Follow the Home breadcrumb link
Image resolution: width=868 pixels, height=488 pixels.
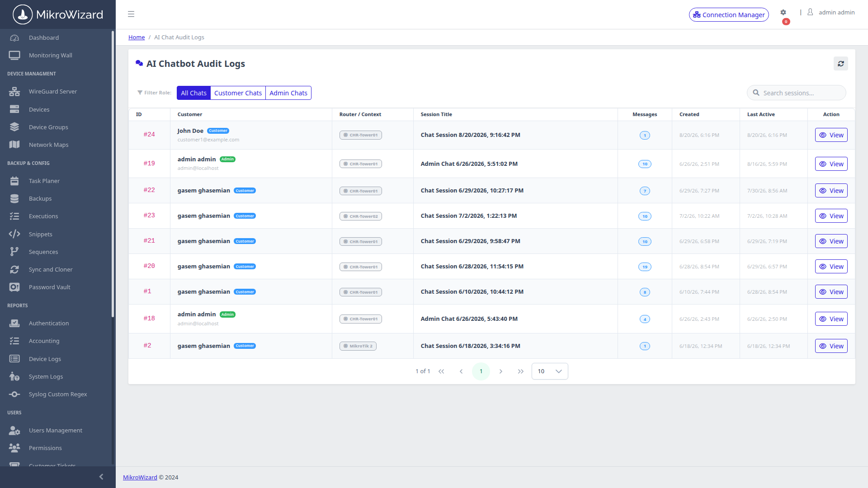[137, 38]
